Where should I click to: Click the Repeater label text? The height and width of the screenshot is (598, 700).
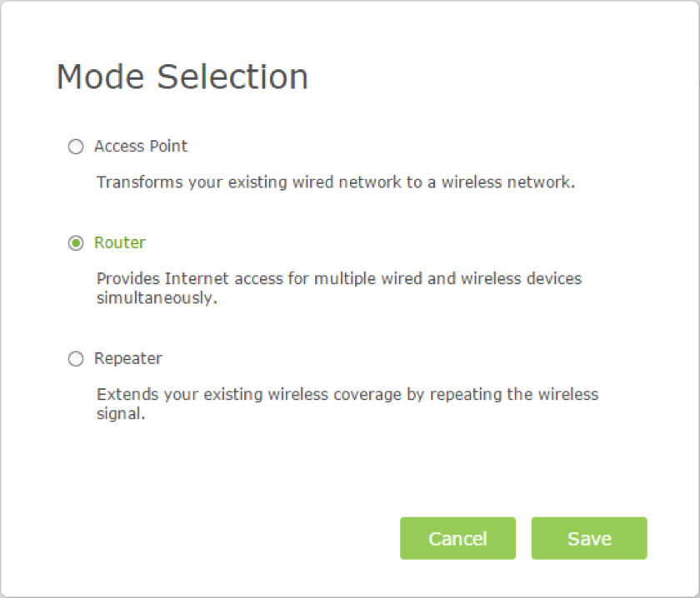128,359
